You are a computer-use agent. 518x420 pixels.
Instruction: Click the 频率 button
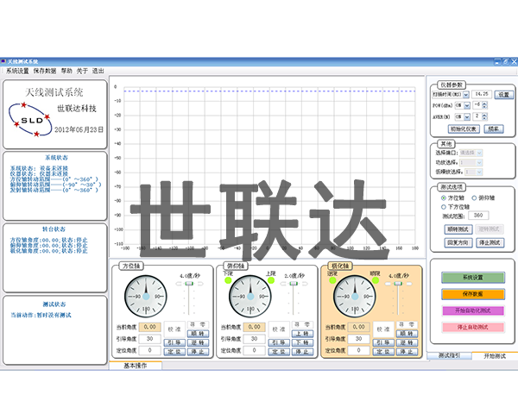(x=494, y=129)
